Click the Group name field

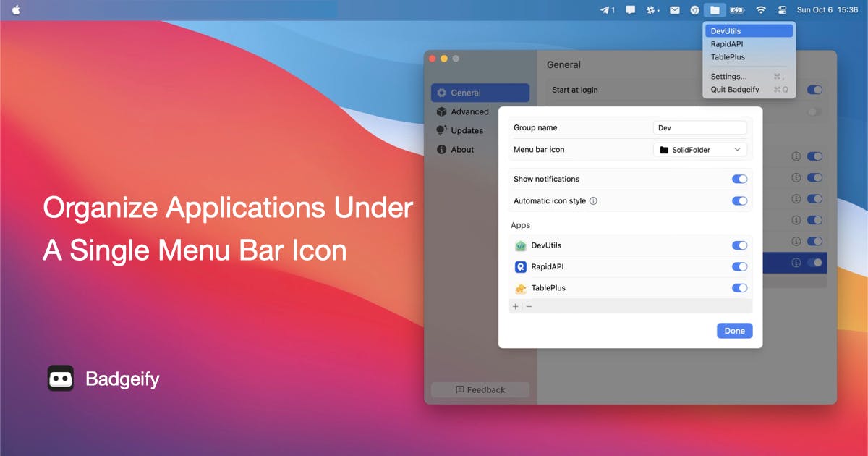(699, 128)
